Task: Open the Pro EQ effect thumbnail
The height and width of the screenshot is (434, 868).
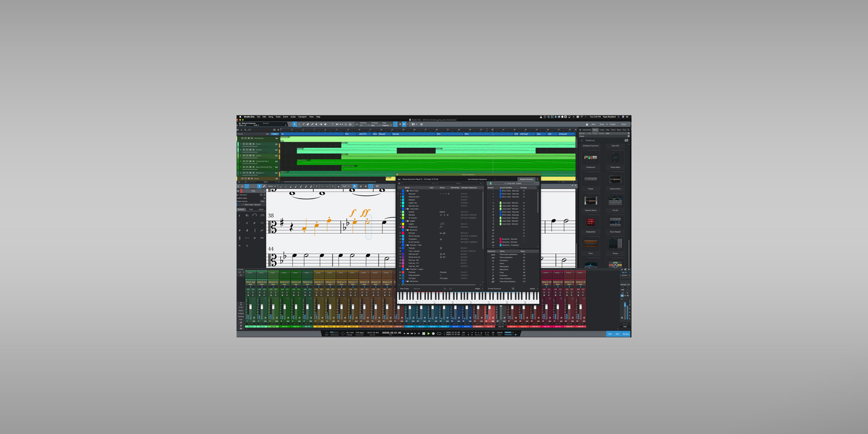Action: [615, 201]
